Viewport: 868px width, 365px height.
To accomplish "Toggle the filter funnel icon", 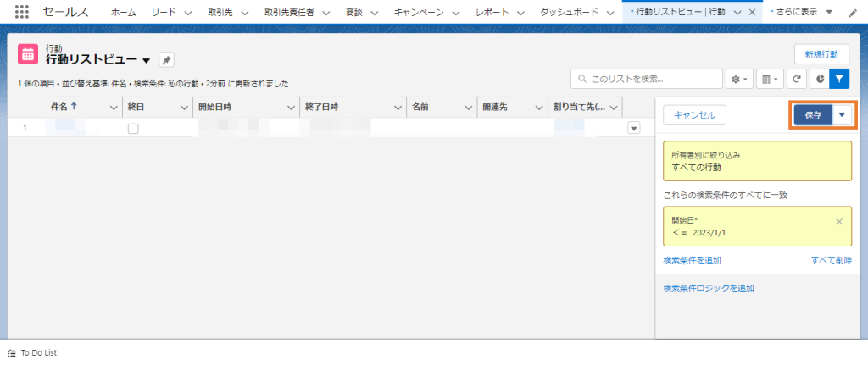I will point(838,79).
